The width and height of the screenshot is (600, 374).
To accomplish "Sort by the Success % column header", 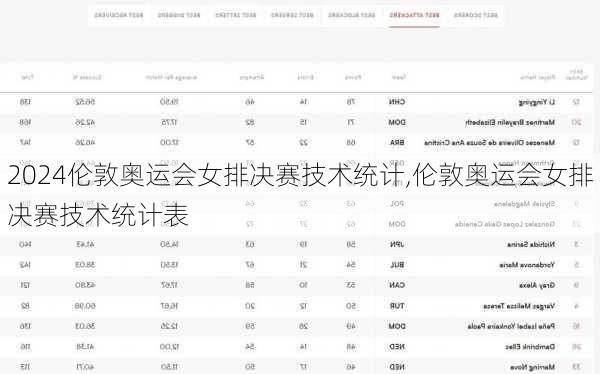I will click(x=87, y=77).
